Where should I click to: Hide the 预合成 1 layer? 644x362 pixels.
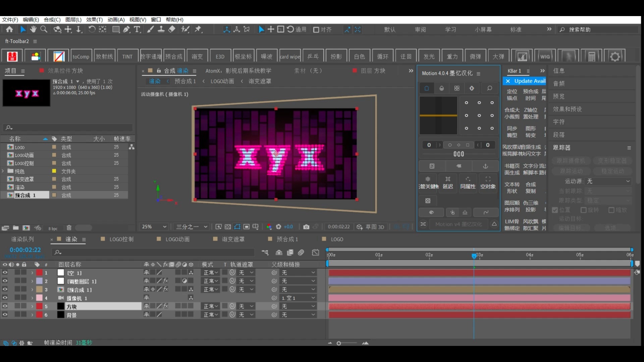[x=5, y=289]
